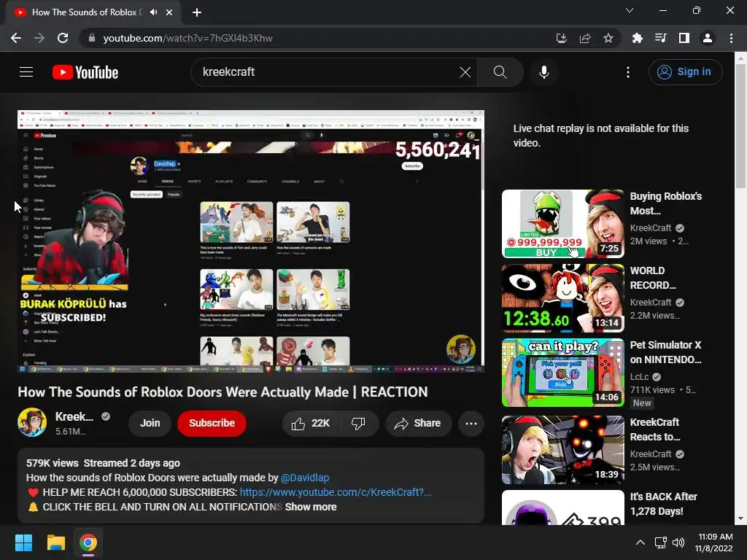
Task: Open KreekCraft channel avatar
Action: tap(32, 422)
